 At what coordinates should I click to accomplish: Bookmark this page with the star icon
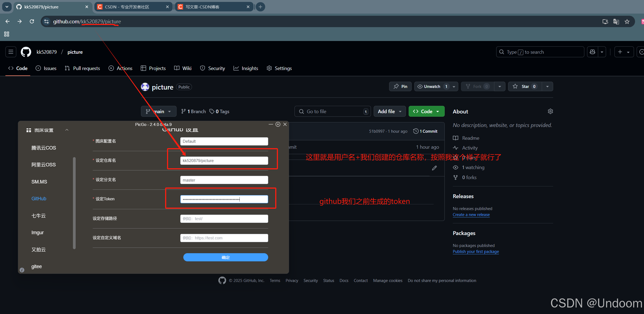tap(627, 22)
